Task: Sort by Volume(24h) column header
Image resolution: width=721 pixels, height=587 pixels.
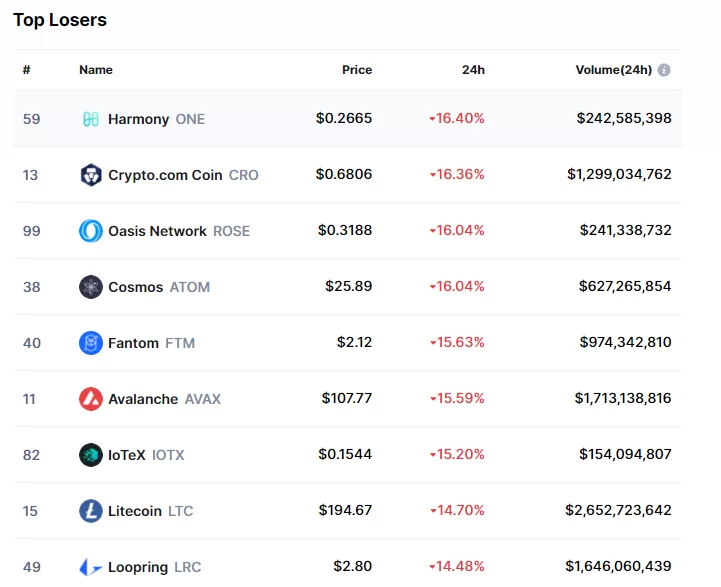Action: [x=613, y=70]
